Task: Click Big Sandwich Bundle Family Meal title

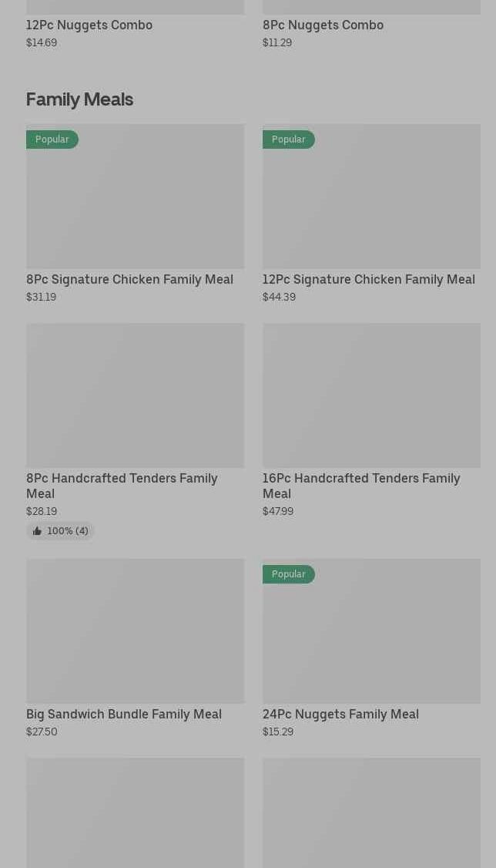Action: (124, 714)
